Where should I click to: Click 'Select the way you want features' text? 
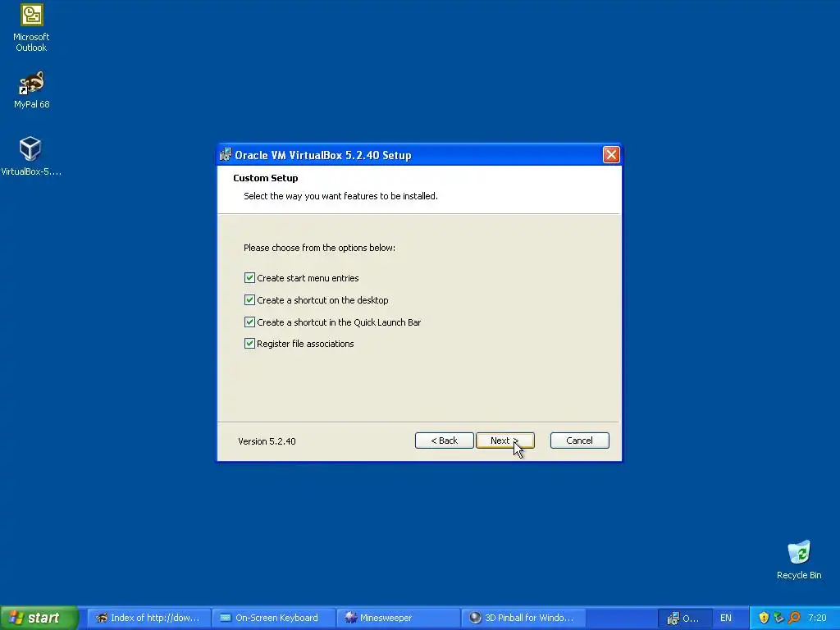pyautogui.click(x=340, y=196)
